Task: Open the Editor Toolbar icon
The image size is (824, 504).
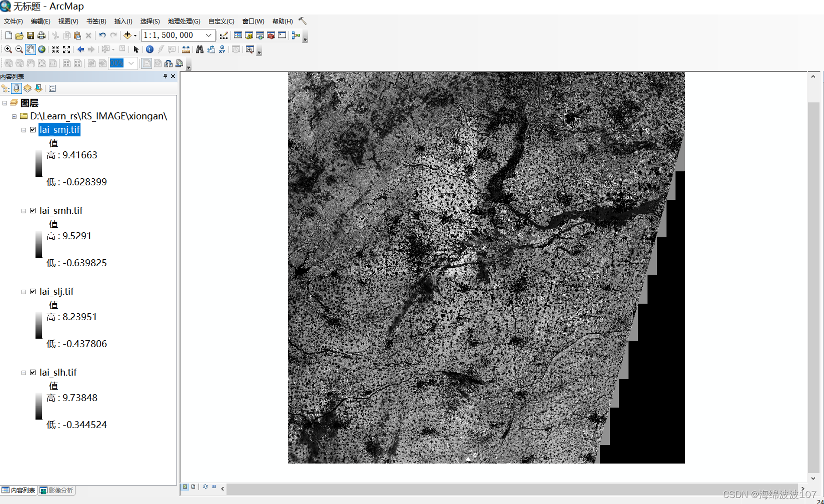Action: [x=224, y=35]
